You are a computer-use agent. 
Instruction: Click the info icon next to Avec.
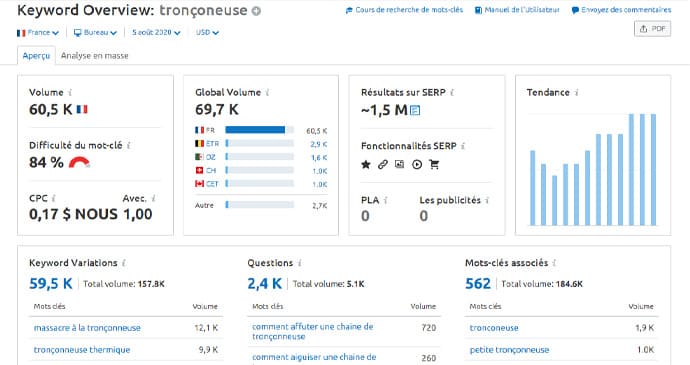tap(154, 199)
